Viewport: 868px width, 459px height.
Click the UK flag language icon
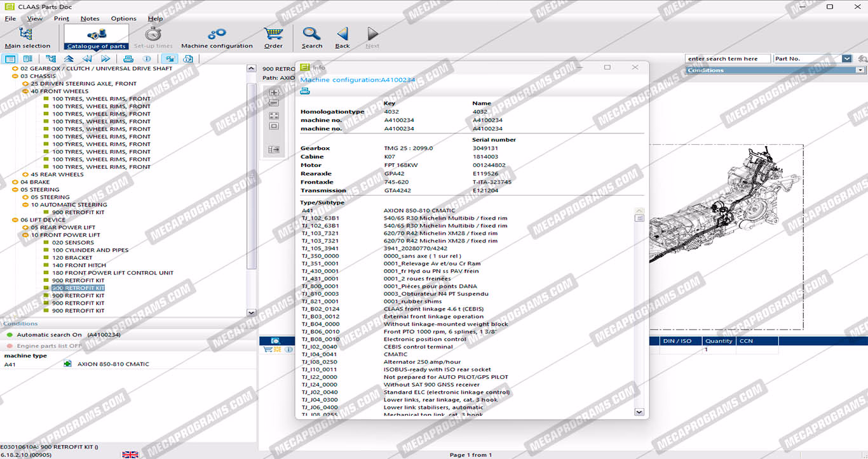click(130, 455)
